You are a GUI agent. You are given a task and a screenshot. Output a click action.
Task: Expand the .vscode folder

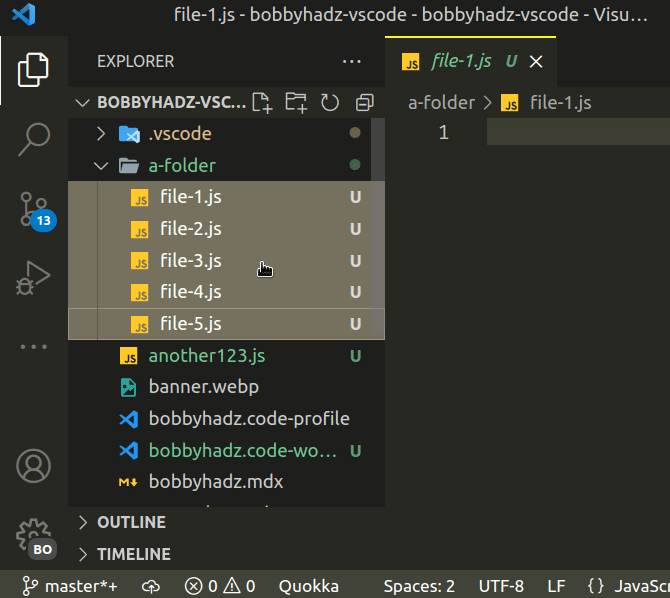pos(101,134)
